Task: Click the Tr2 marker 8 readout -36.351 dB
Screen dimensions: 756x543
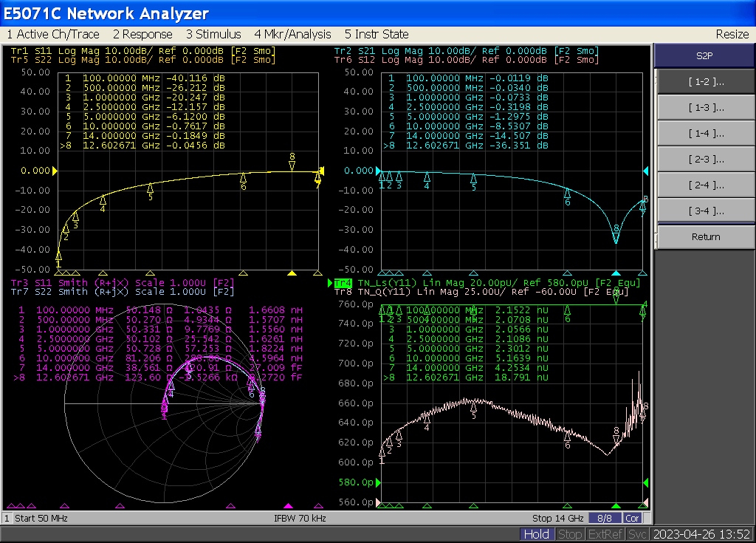Action: [x=519, y=146]
